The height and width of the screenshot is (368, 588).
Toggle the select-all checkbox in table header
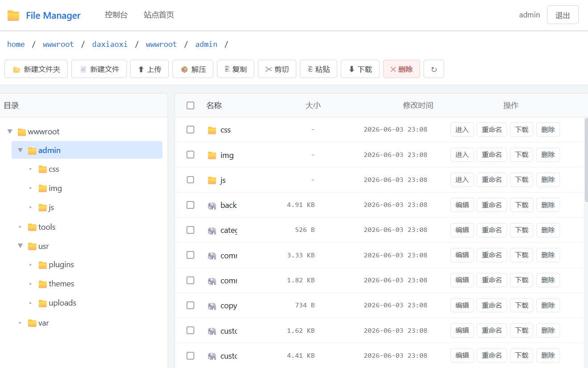pos(190,105)
